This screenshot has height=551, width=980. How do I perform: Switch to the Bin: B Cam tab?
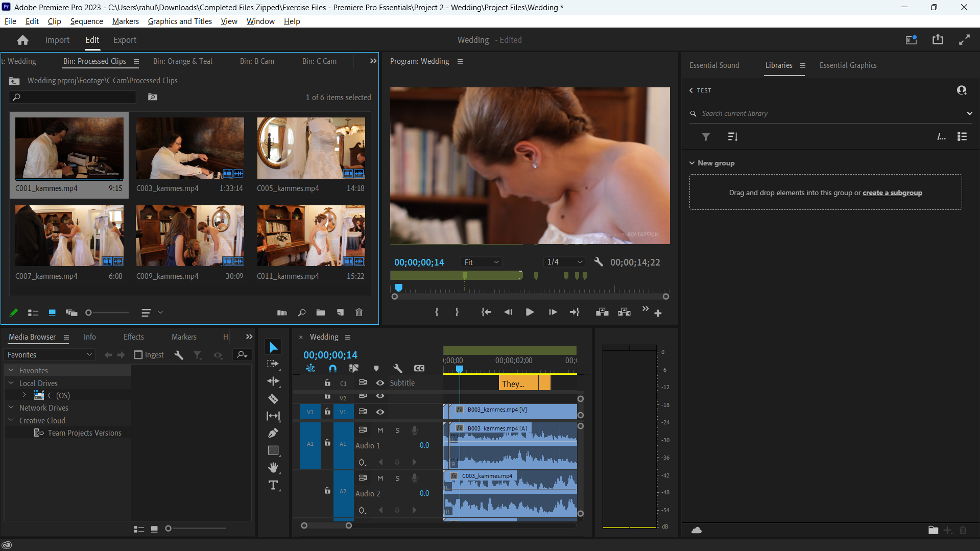(257, 61)
